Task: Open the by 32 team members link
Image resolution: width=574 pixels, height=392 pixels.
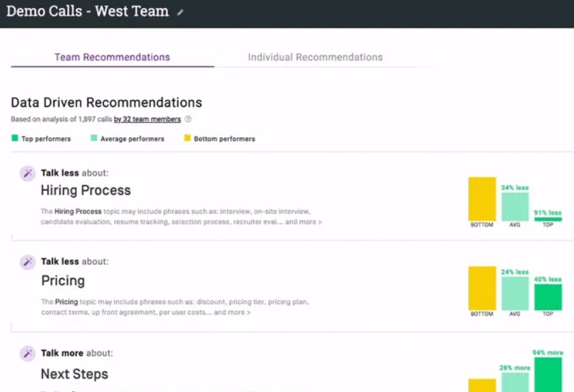Action: (147, 120)
